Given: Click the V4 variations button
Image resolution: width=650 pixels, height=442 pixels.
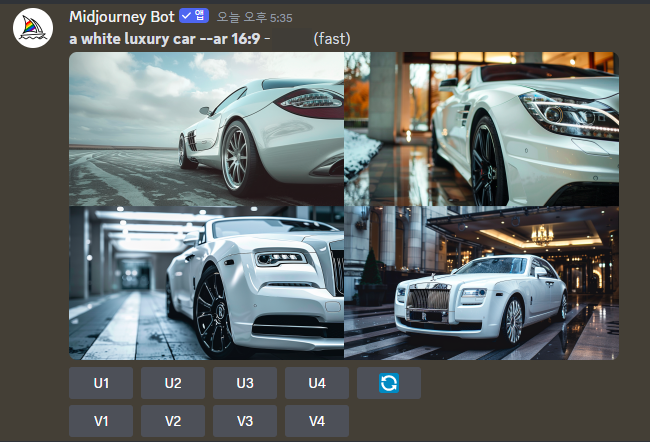Looking at the screenshot, I should 317,421.
